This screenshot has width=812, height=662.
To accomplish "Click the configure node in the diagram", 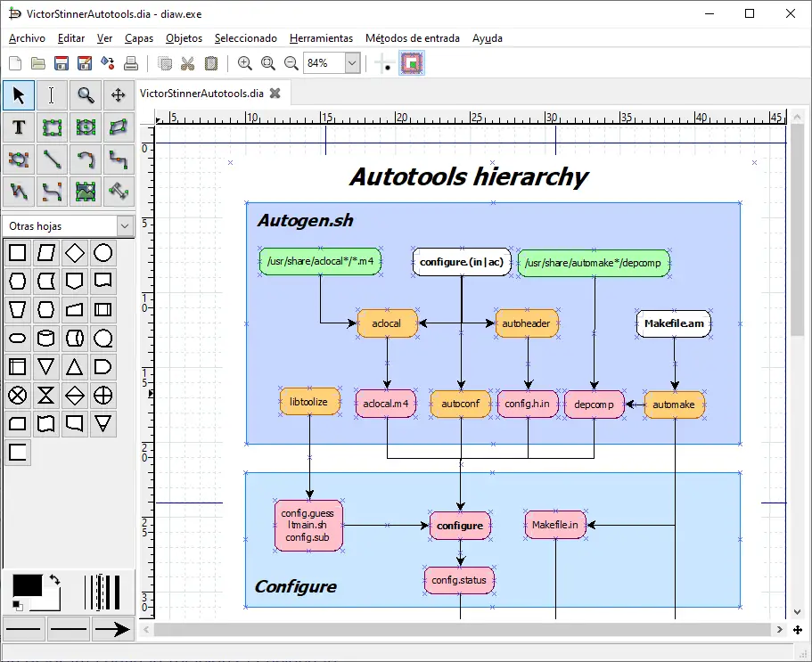I will (x=460, y=526).
